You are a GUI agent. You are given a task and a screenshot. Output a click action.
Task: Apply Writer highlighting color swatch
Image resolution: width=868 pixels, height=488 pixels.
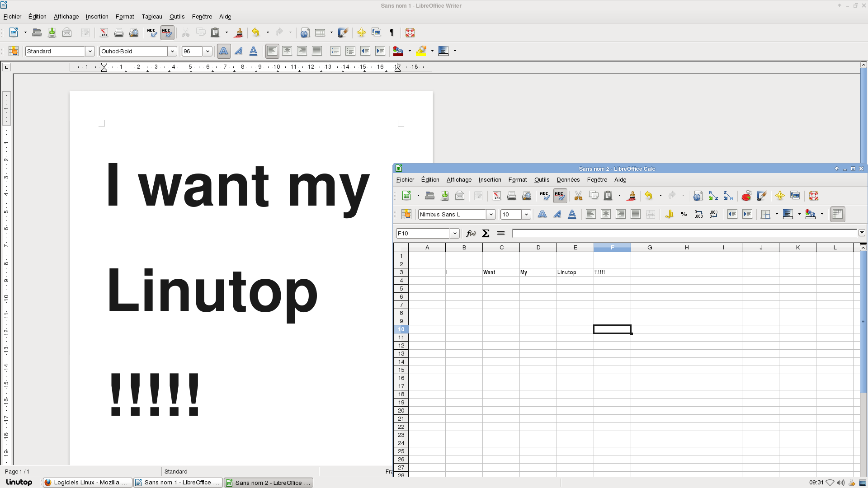point(421,51)
